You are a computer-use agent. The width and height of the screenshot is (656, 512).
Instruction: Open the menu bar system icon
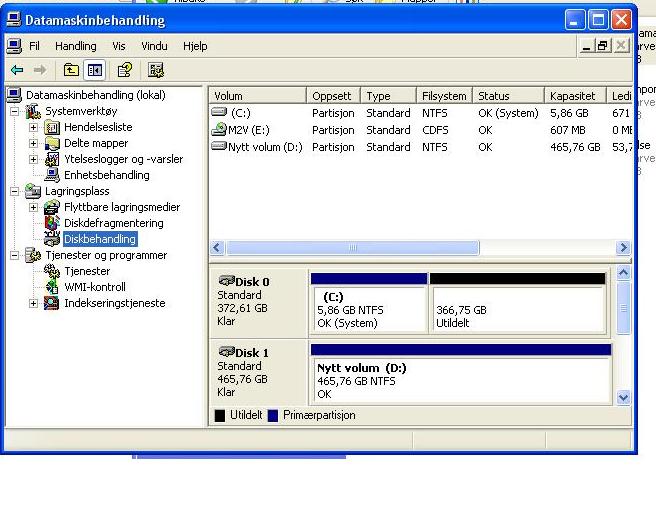13,46
